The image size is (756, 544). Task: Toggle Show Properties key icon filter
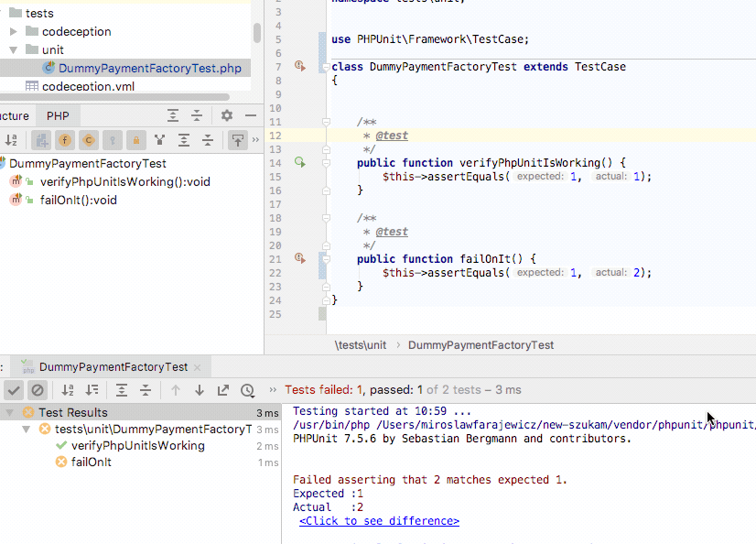[113, 140]
